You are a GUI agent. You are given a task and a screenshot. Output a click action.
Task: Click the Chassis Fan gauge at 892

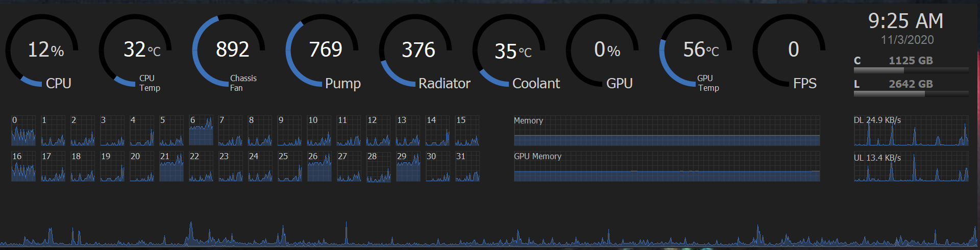point(229,51)
